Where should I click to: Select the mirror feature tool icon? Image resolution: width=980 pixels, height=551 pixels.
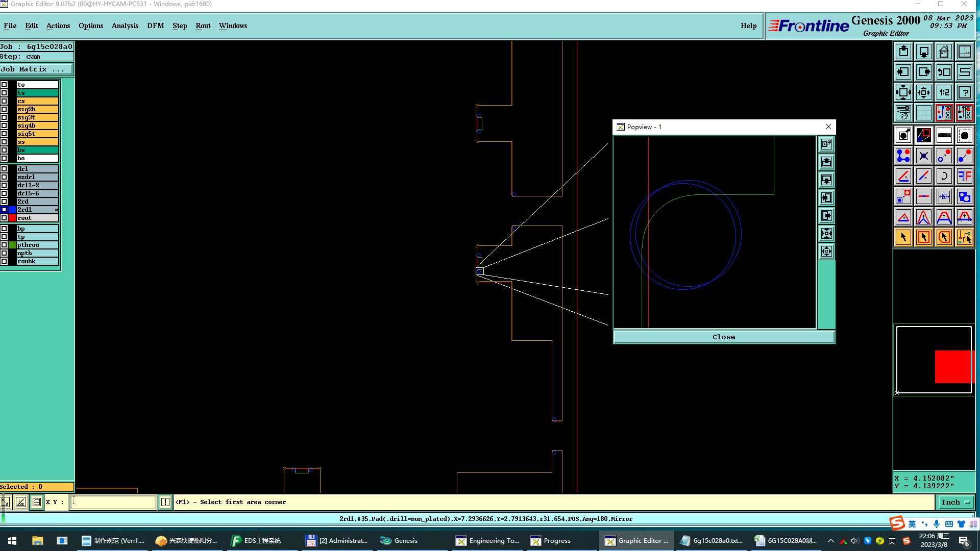(x=964, y=176)
